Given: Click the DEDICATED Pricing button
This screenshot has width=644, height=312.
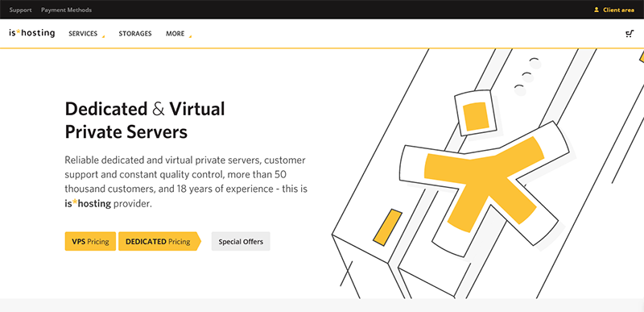Looking at the screenshot, I should click(x=159, y=241).
